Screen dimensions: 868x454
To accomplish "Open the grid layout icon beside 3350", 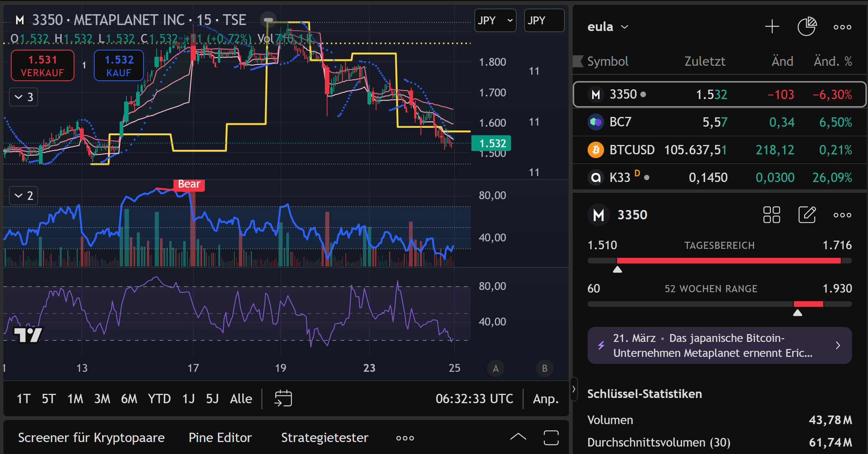I will (x=772, y=215).
